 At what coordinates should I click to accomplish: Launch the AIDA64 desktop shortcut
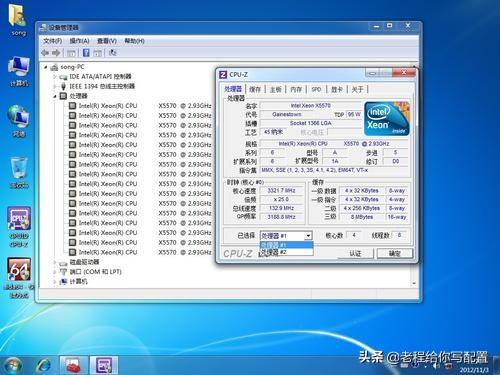click(19, 278)
